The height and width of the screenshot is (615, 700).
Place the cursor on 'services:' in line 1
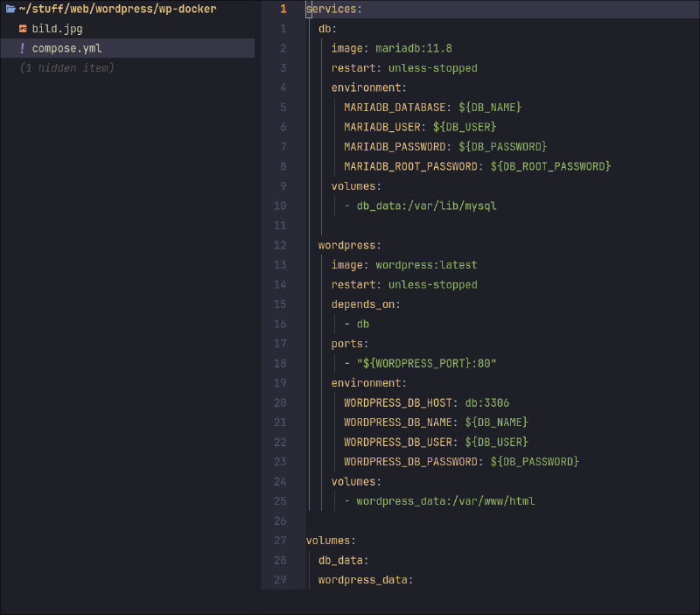[x=334, y=9]
